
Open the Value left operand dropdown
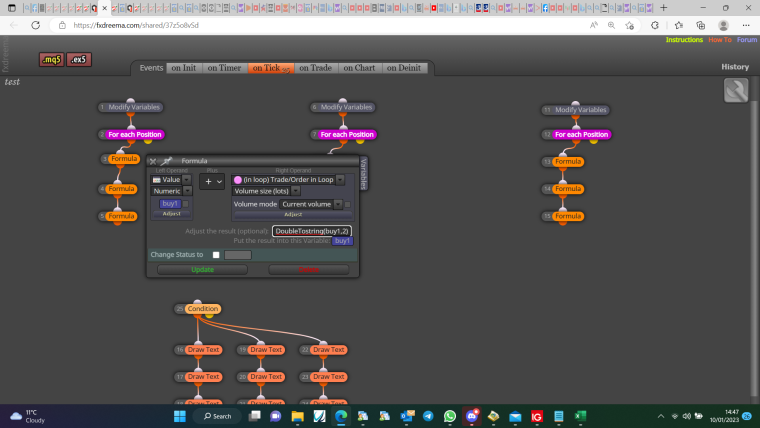coord(171,179)
